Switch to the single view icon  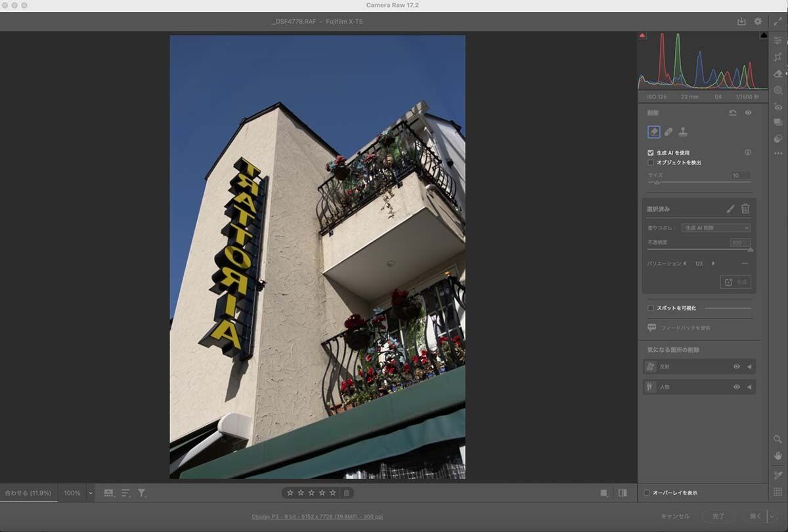[603, 493]
